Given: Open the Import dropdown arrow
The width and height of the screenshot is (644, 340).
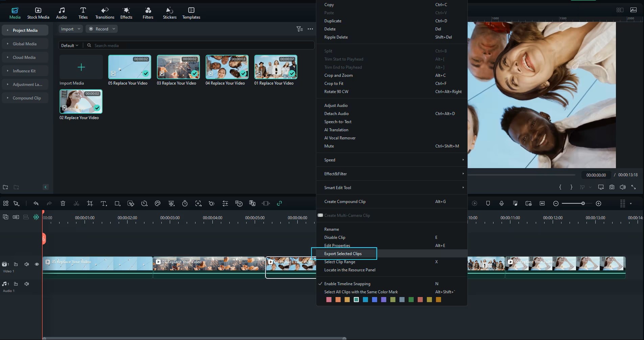Looking at the screenshot, I should [x=78, y=29].
